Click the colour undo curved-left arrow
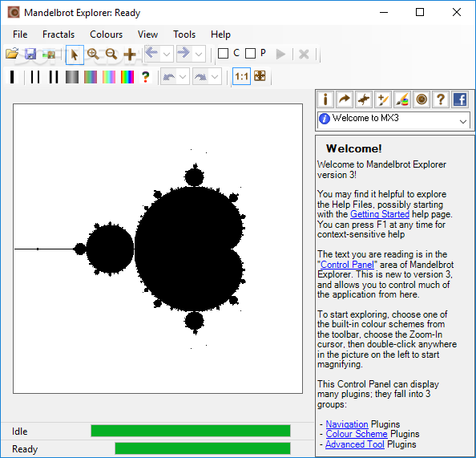This screenshot has width=476, height=458. pos(169,77)
